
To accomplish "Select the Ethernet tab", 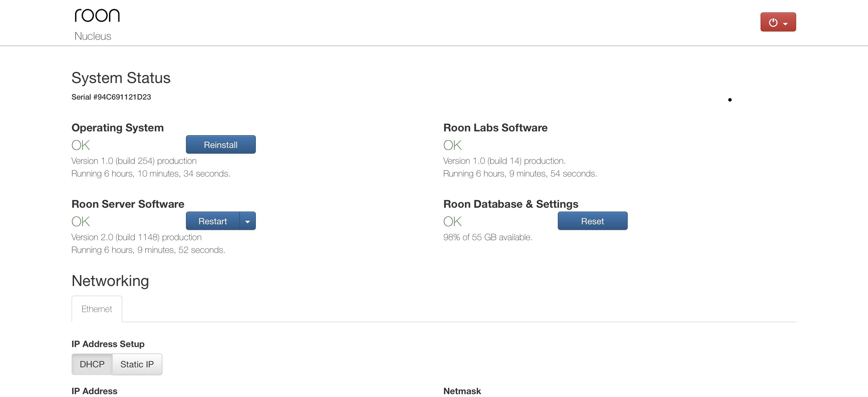I will click(x=97, y=309).
